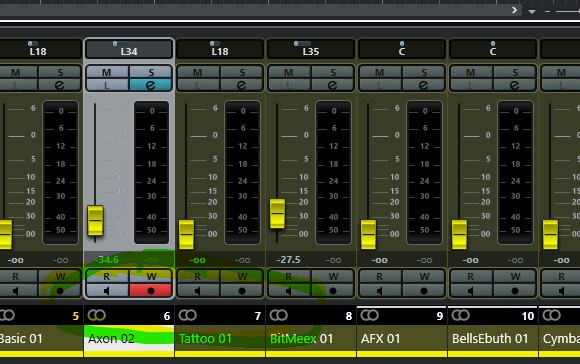Solo the Axon 02 channel
Image resolution: width=580 pixels, height=364 pixels.
[151, 72]
